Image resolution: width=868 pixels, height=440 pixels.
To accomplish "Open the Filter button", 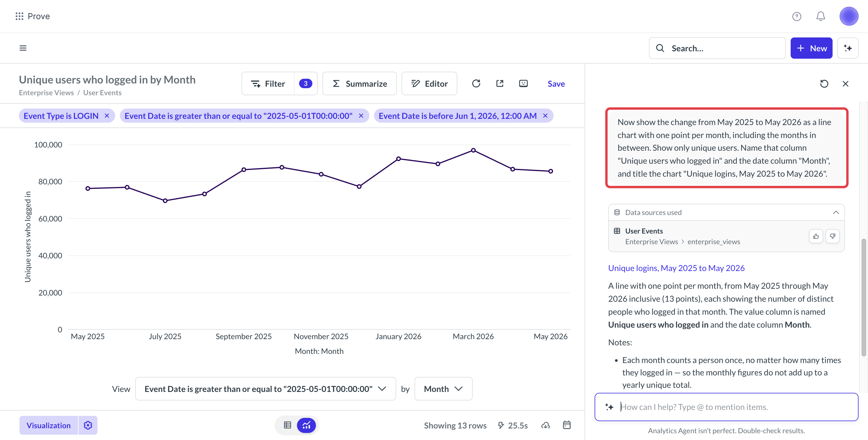I will (268, 83).
